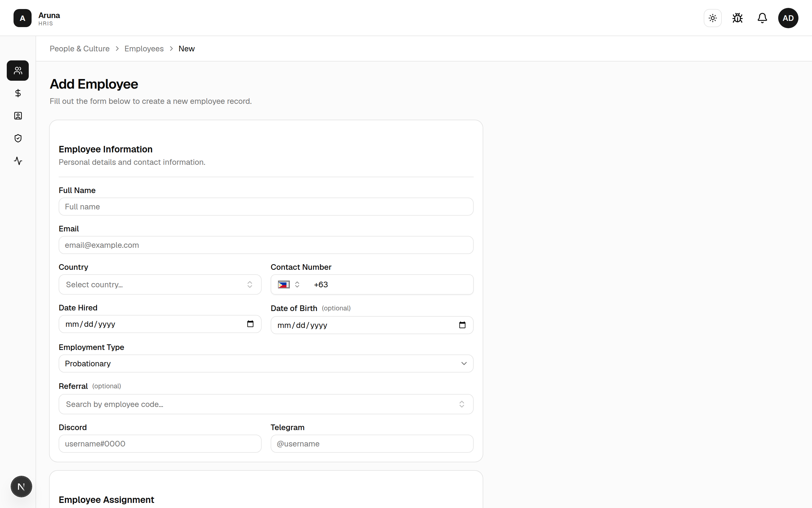
Task: Click the Email label
Action: [69, 229]
